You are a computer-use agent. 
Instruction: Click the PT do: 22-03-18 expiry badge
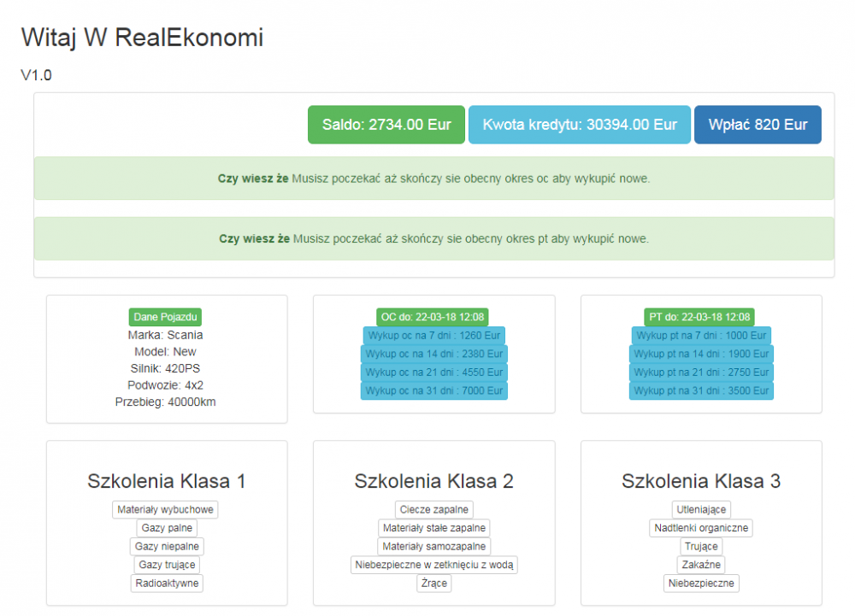(x=699, y=317)
